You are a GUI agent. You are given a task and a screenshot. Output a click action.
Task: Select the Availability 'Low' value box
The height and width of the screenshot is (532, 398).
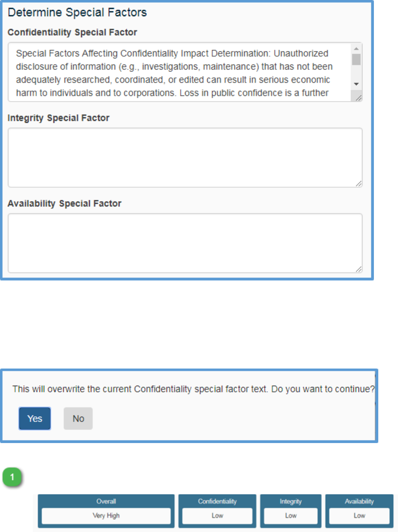point(359,516)
